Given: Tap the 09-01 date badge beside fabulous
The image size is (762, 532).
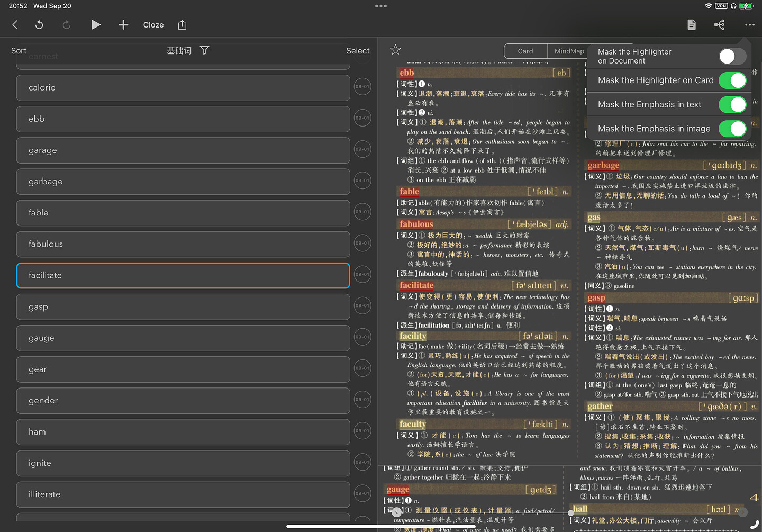Looking at the screenshot, I should point(362,243).
